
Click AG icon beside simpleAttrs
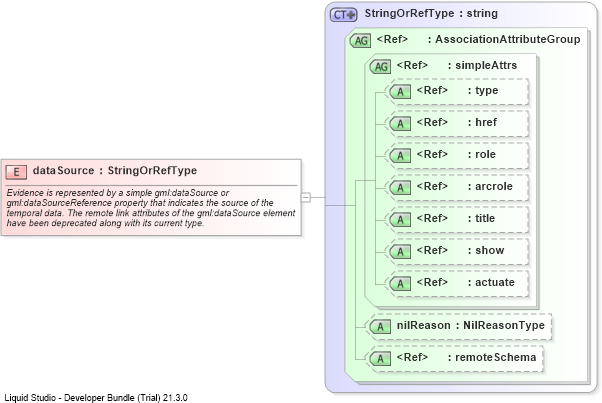click(x=380, y=66)
